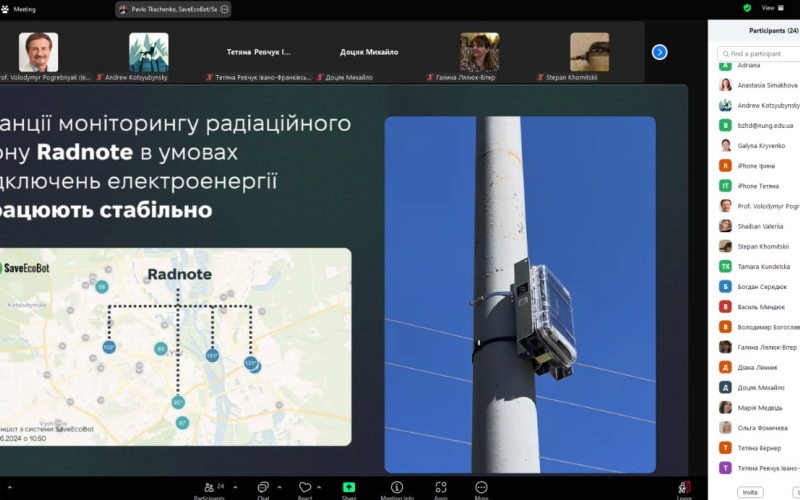Click map marker 101 on slide
The width and height of the screenshot is (800, 500).
coord(212,356)
